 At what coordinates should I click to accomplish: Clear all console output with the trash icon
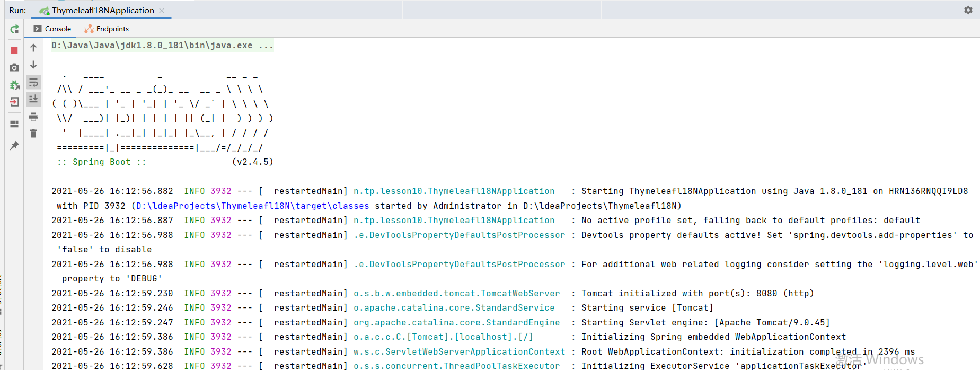pos(33,134)
